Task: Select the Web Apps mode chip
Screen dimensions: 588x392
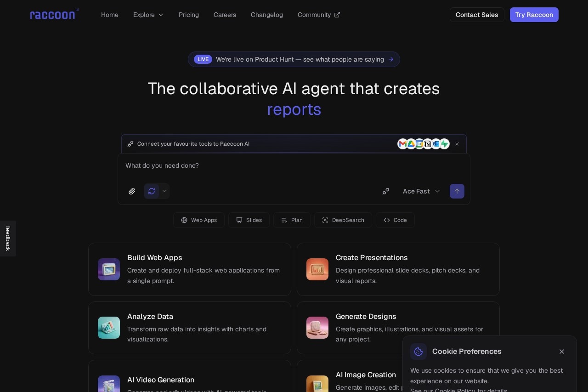Action: [199, 220]
